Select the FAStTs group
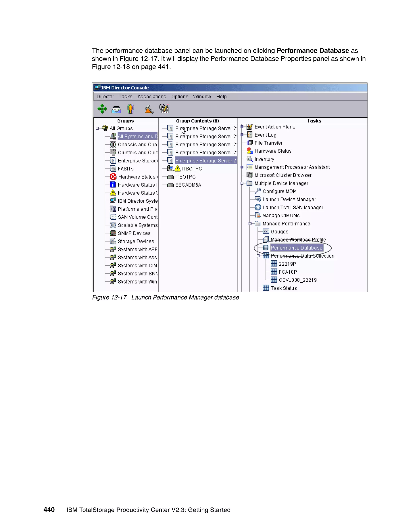Screen dimensions: 411x532 click(x=126, y=169)
